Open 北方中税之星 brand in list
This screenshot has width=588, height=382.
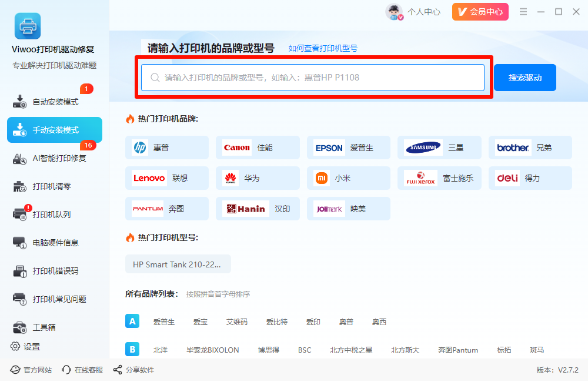[351, 350]
